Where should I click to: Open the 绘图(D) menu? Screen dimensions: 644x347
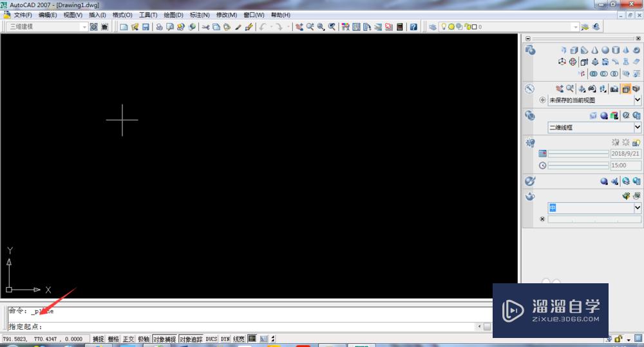point(173,15)
